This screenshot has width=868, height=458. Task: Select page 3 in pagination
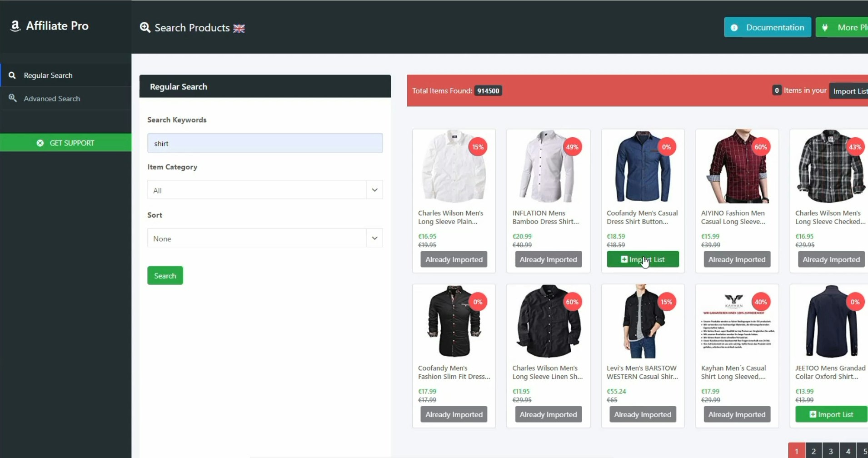tap(830, 450)
